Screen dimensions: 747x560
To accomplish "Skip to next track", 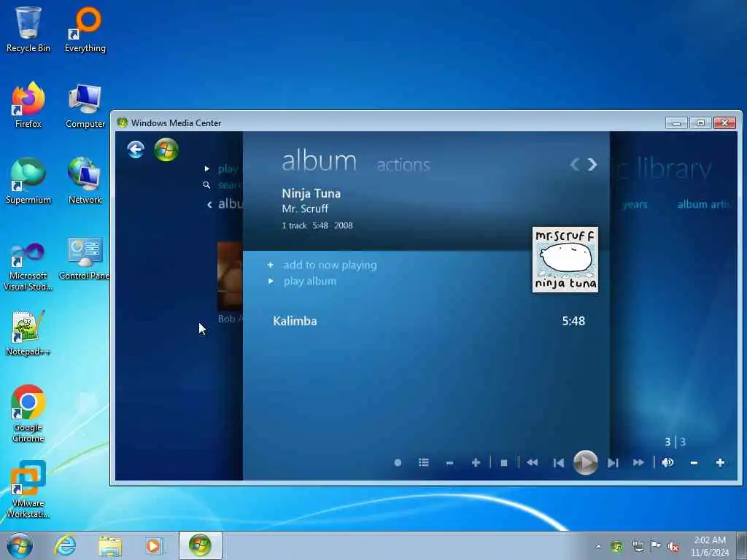I will pyautogui.click(x=613, y=462).
